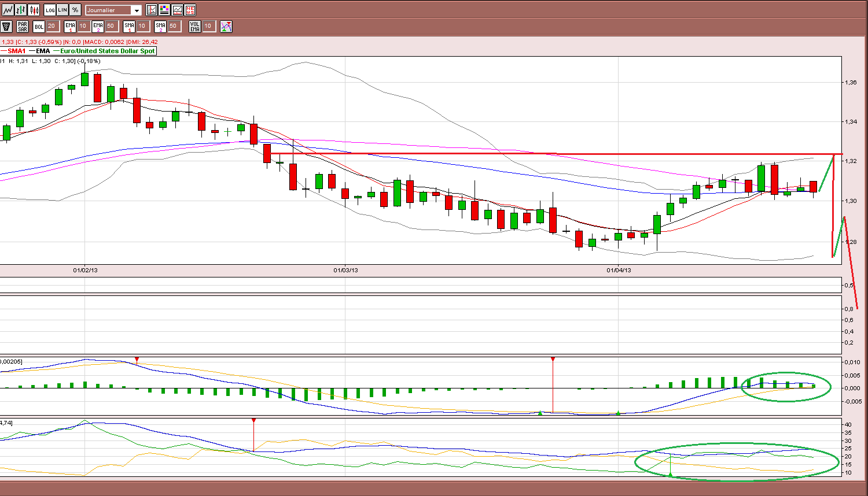Click the black EMA legend label
The width and height of the screenshot is (868, 496).
point(42,51)
